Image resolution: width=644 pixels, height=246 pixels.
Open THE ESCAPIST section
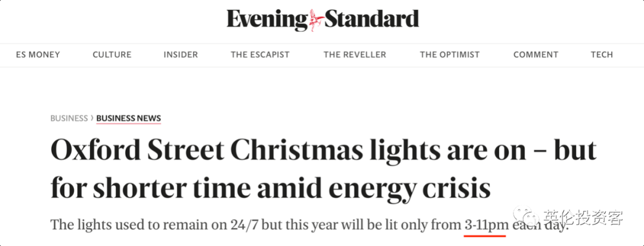[260, 55]
